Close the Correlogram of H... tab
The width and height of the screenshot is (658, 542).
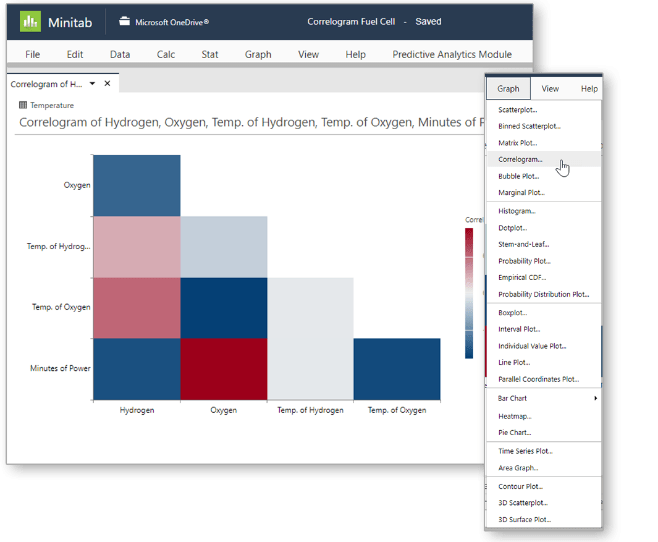point(107,83)
